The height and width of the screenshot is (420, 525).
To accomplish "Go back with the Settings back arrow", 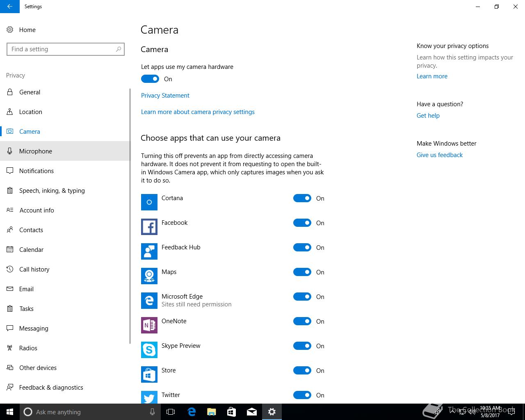I will coord(10,7).
